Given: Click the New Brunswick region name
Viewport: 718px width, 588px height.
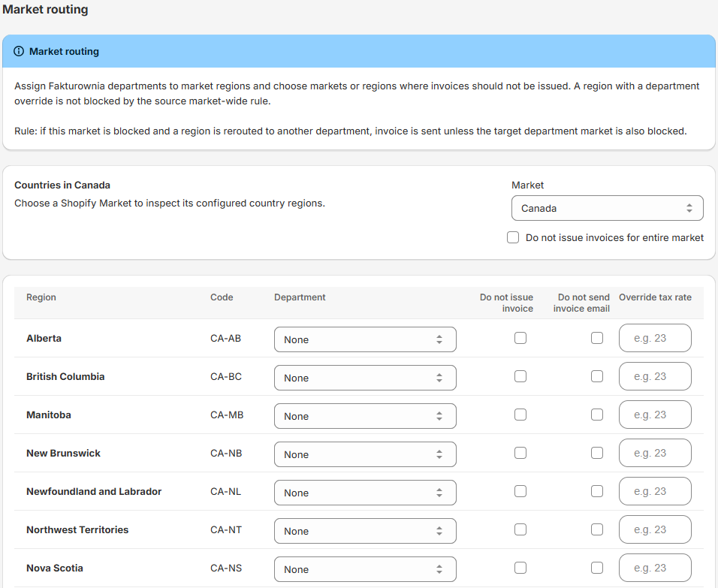Looking at the screenshot, I should click(x=63, y=453).
